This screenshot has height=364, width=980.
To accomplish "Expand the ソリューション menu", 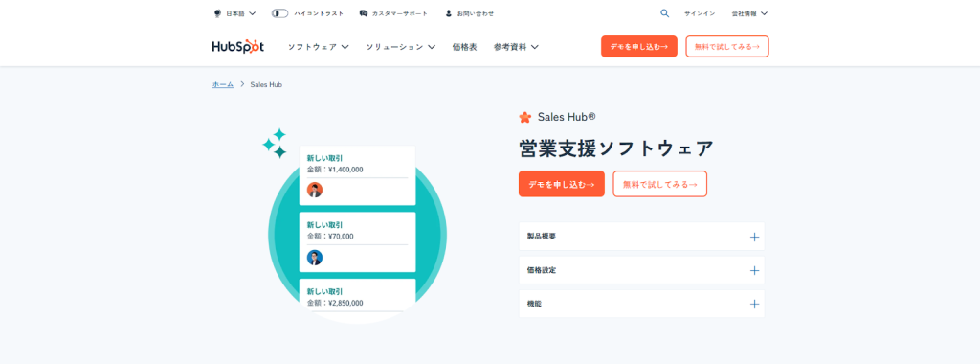I will tap(401, 47).
